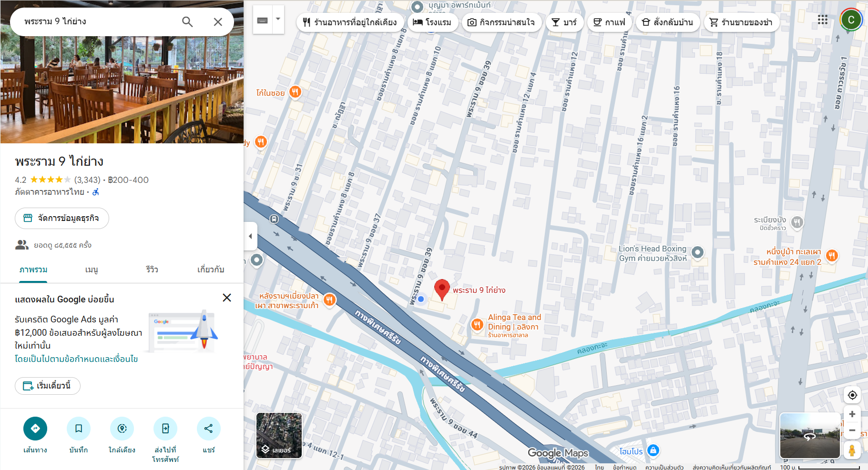
Task: Open the Menu (เมนู) tab
Action: pos(92,270)
